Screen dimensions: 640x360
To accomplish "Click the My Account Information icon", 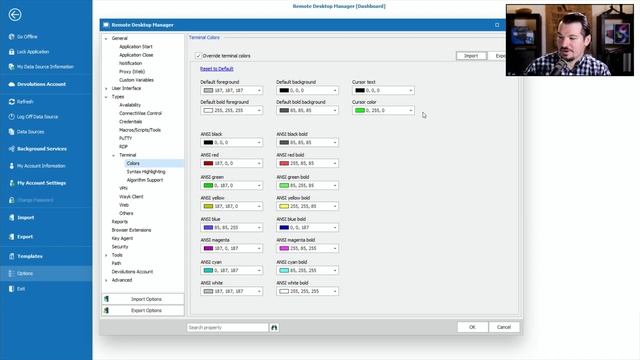I will point(11,166).
